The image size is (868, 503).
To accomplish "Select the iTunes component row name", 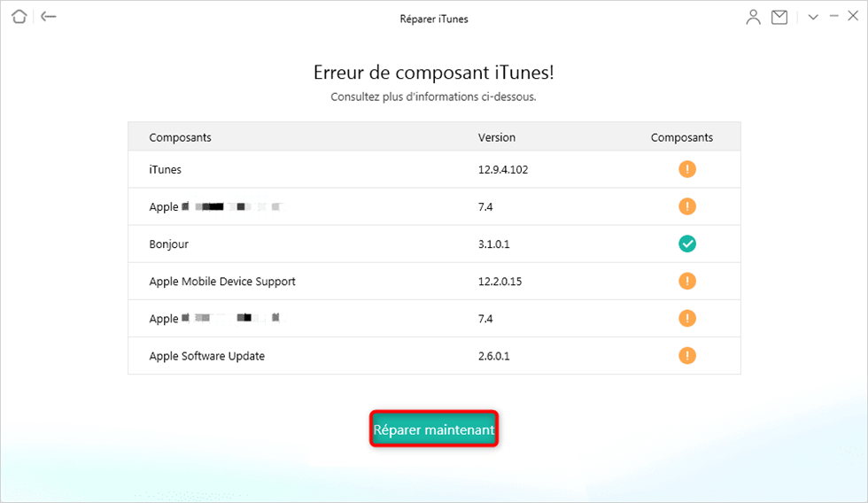I will tap(165, 169).
